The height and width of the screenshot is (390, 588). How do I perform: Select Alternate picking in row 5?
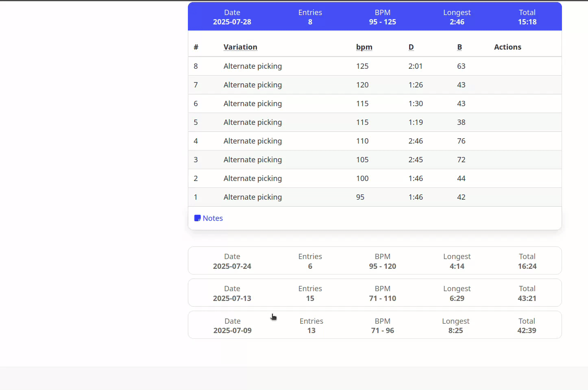(253, 122)
